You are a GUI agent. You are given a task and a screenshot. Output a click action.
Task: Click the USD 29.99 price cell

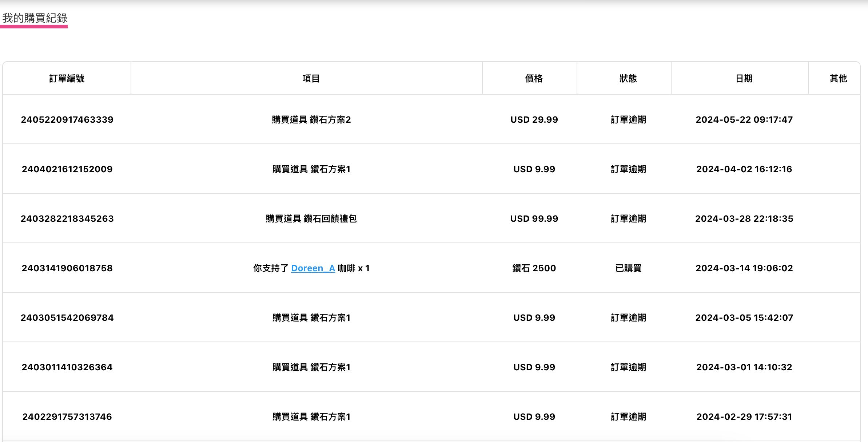click(x=534, y=120)
